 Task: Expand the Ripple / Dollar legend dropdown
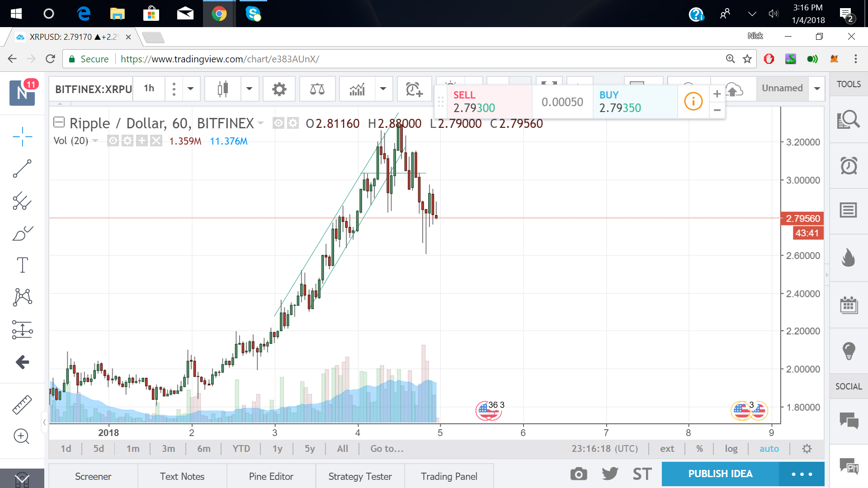click(260, 123)
